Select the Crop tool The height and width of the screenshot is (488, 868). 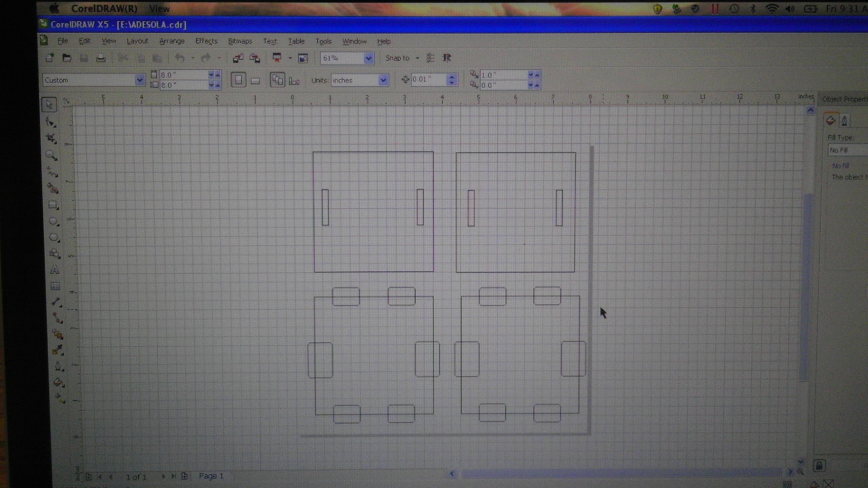(51, 138)
